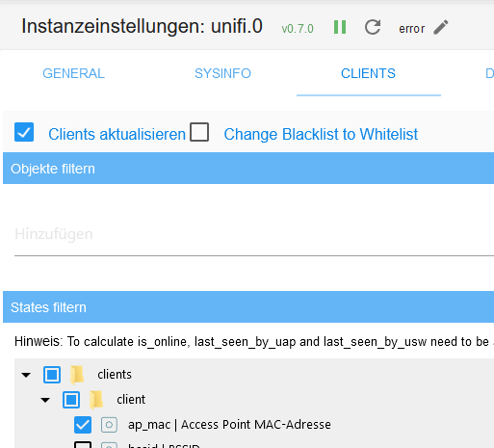Click the Hinzufügen input field

click(253, 234)
